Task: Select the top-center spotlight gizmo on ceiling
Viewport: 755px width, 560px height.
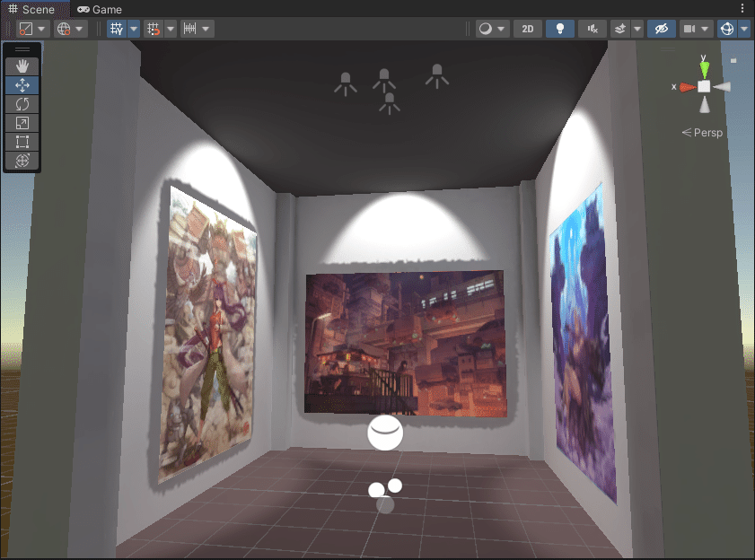Action: click(x=384, y=80)
